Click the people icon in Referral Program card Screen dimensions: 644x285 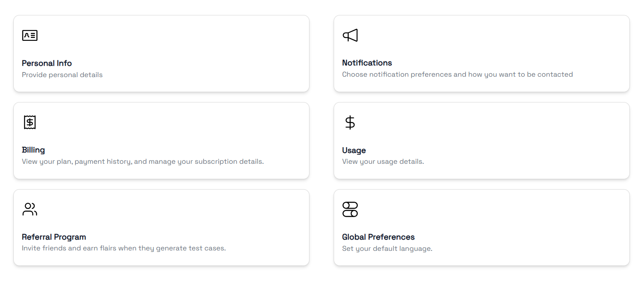click(30, 209)
